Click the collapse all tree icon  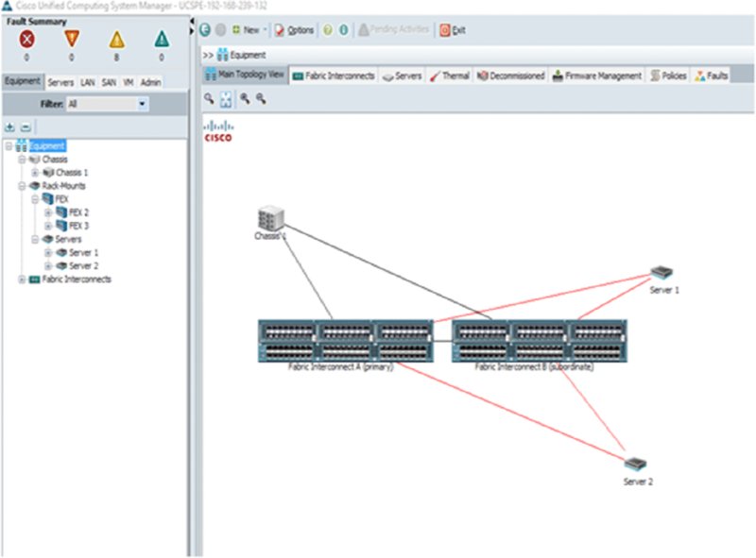[x=25, y=127]
